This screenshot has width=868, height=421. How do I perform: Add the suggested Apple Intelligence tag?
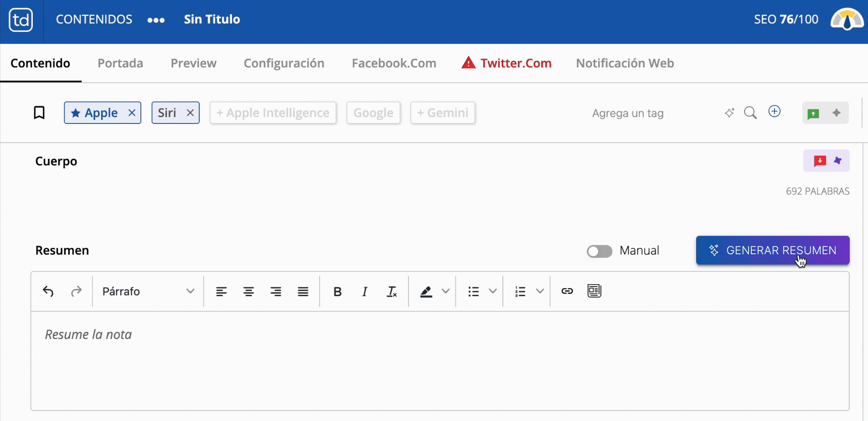[273, 113]
